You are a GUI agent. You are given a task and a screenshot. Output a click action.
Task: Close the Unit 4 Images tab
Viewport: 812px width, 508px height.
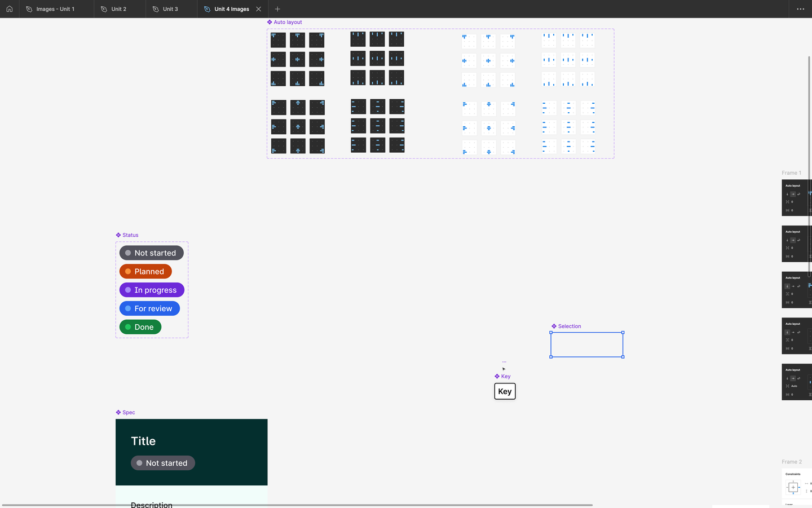coord(259,9)
